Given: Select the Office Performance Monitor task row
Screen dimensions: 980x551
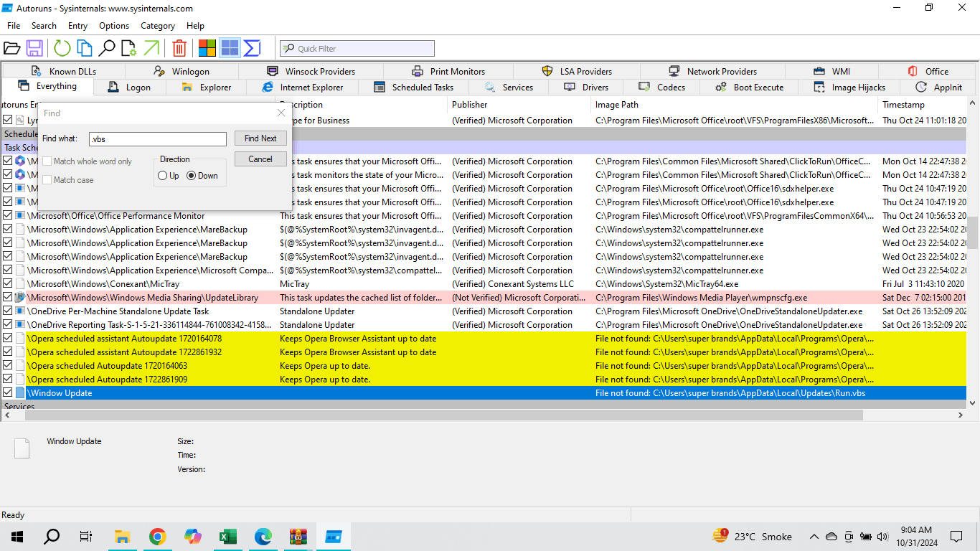Looking at the screenshot, I should [x=484, y=216].
